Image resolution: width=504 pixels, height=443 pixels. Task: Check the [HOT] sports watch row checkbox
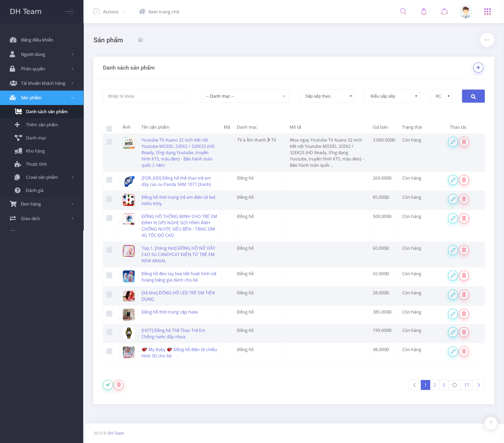pyautogui.click(x=109, y=332)
